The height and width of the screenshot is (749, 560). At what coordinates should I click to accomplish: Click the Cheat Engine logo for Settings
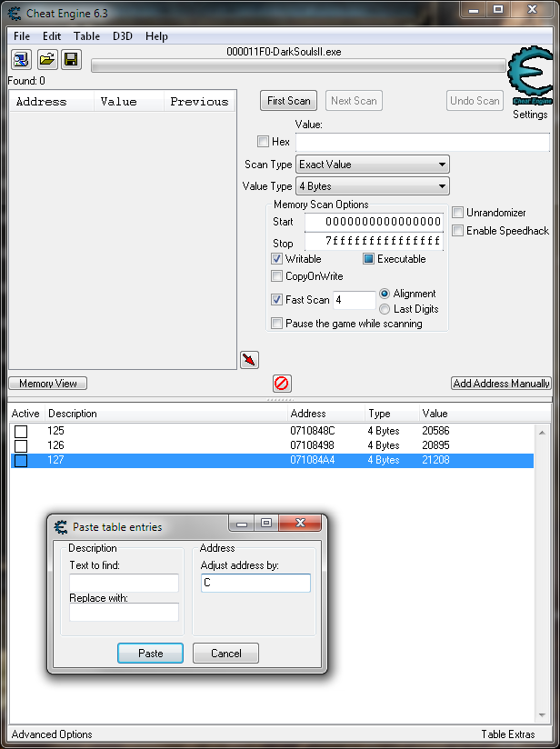click(x=529, y=76)
